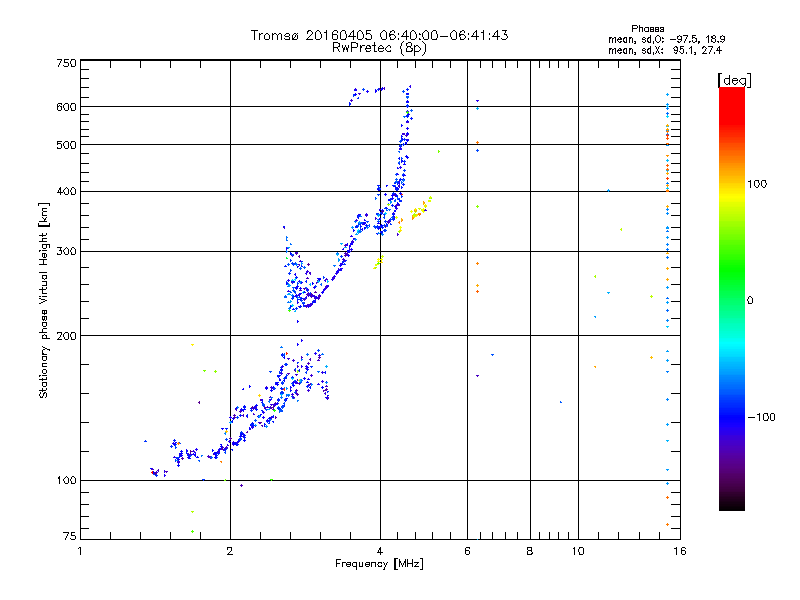Click the x-axis tick label '4'

coord(380,551)
